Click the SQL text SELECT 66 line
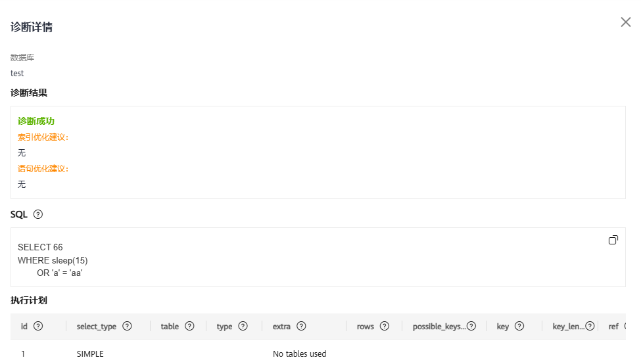The width and height of the screenshot is (641, 364). pos(40,247)
